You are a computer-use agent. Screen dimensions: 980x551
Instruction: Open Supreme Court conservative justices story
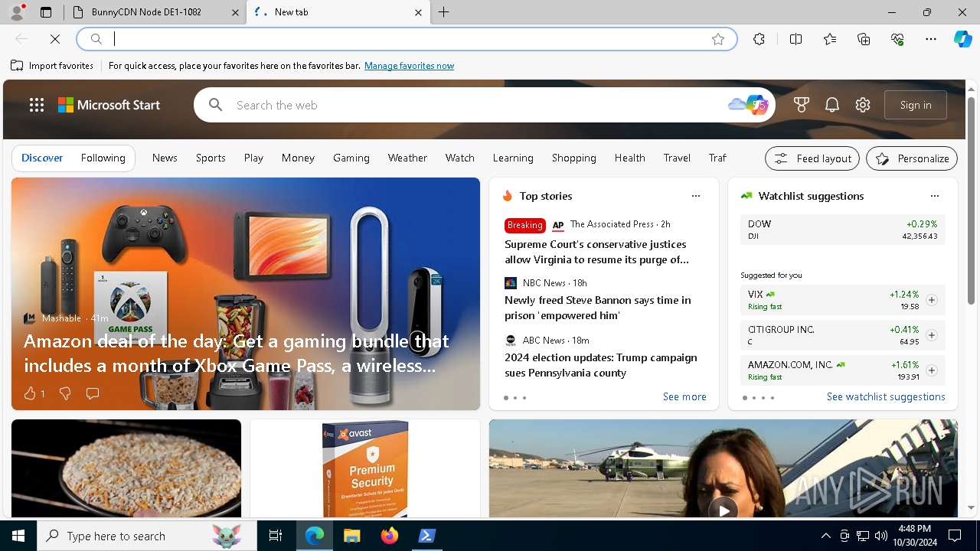pos(596,252)
